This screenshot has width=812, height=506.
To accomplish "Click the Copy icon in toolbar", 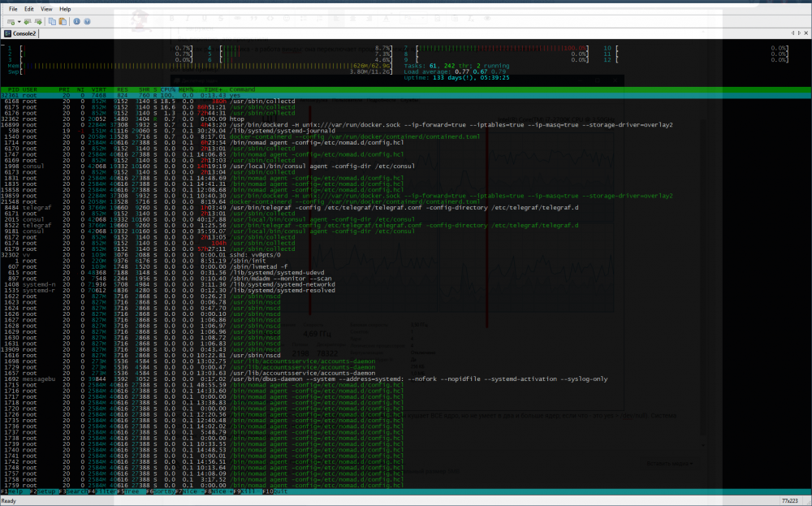I will pos(51,21).
